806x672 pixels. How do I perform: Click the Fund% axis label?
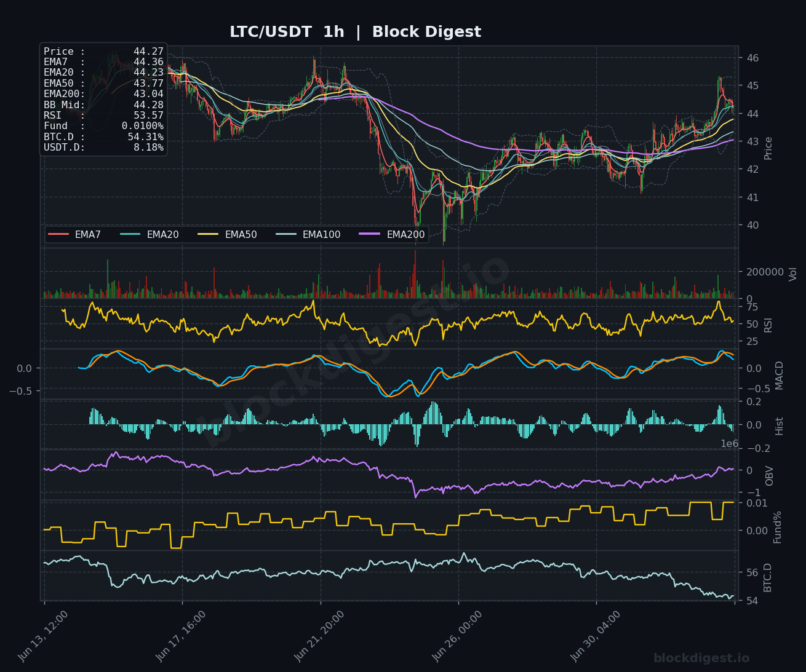point(778,527)
